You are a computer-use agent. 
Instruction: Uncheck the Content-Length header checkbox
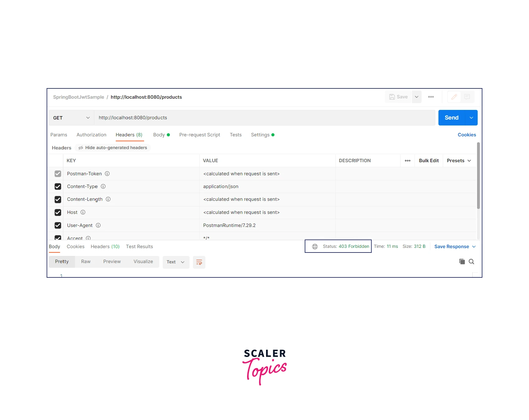coord(58,199)
